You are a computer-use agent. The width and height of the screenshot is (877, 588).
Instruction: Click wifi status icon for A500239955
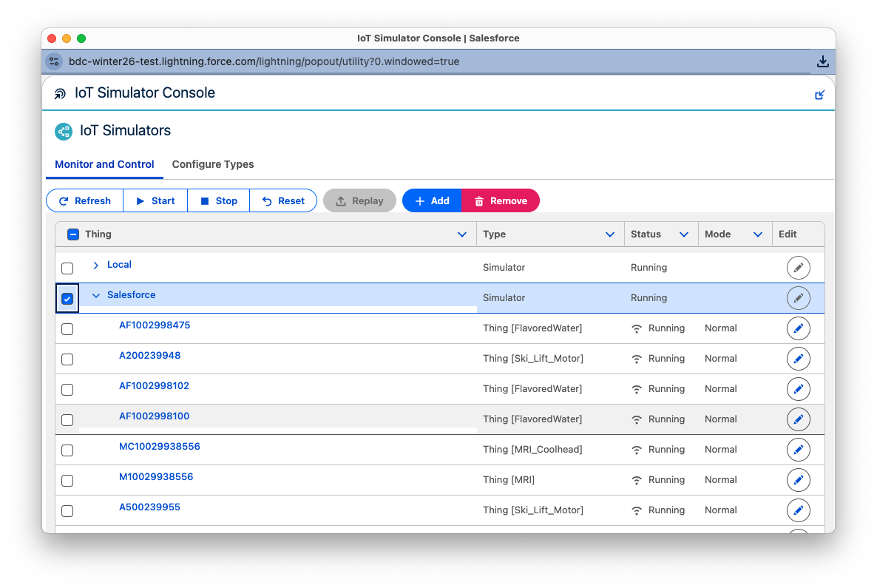[637, 510]
